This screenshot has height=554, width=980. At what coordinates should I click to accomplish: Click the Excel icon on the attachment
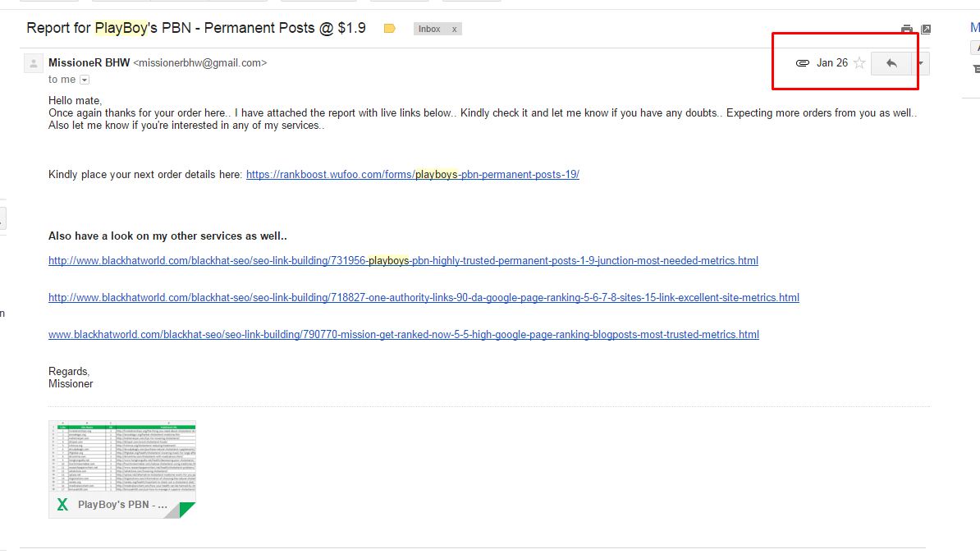(x=62, y=505)
